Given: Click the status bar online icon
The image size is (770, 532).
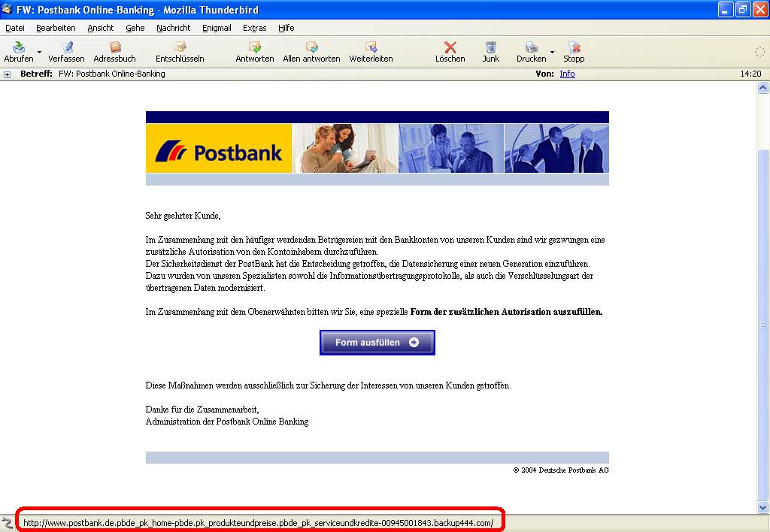Looking at the screenshot, I should pyautogui.click(x=7, y=523).
